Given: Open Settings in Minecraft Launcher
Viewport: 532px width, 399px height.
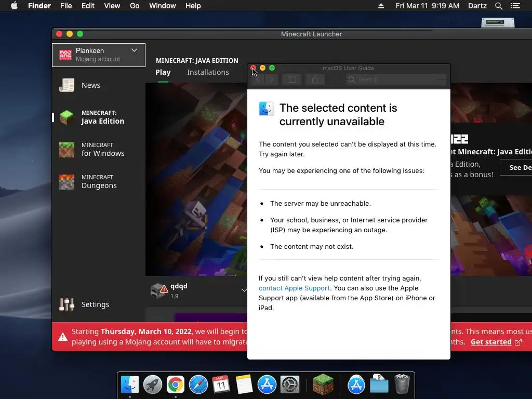Looking at the screenshot, I should pyautogui.click(x=98, y=304).
